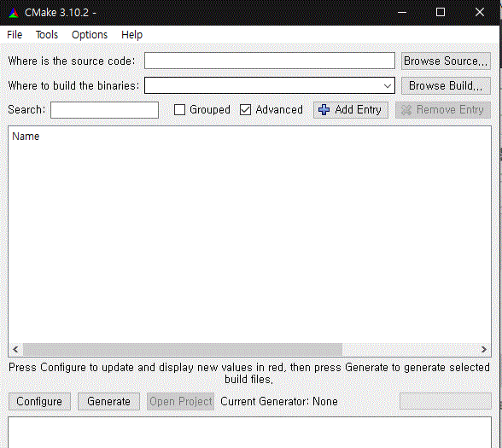Open the File menu
This screenshot has width=502, height=448.
pyautogui.click(x=15, y=34)
